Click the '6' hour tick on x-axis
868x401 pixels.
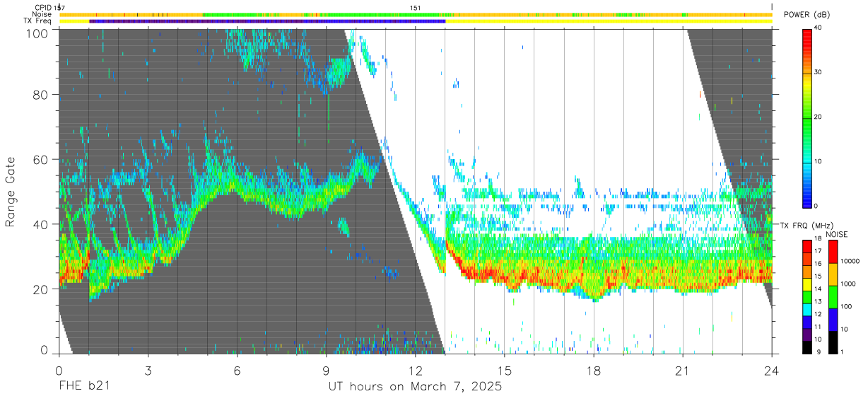click(x=237, y=371)
